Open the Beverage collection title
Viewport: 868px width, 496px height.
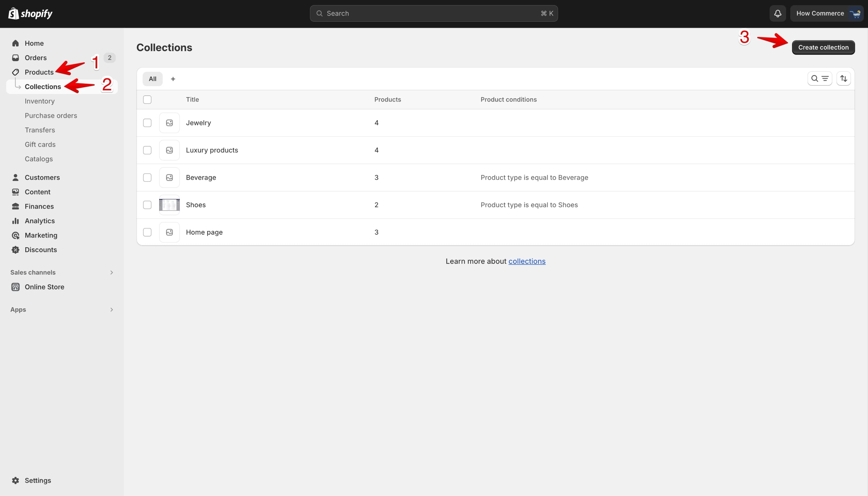pyautogui.click(x=201, y=177)
